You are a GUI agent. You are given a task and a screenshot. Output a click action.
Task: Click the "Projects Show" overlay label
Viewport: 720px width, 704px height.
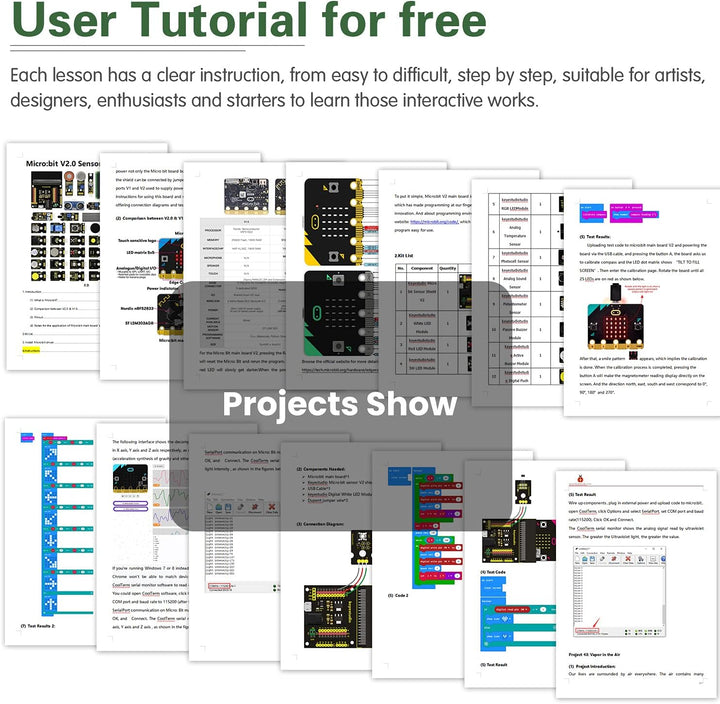(340, 404)
